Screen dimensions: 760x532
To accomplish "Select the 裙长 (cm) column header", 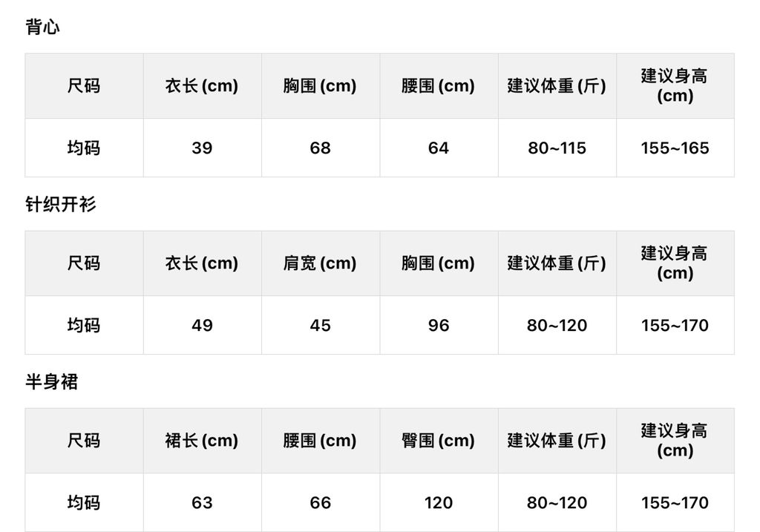I will 202,441.
